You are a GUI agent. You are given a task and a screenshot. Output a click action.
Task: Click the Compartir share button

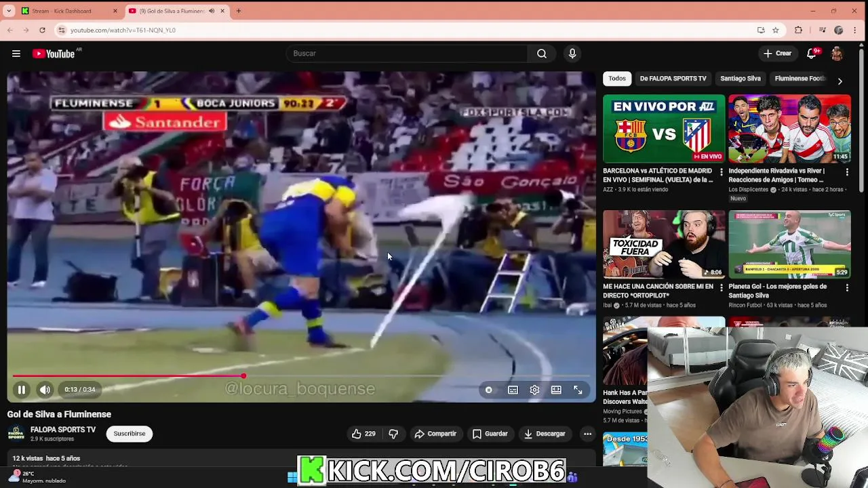[435, 434]
